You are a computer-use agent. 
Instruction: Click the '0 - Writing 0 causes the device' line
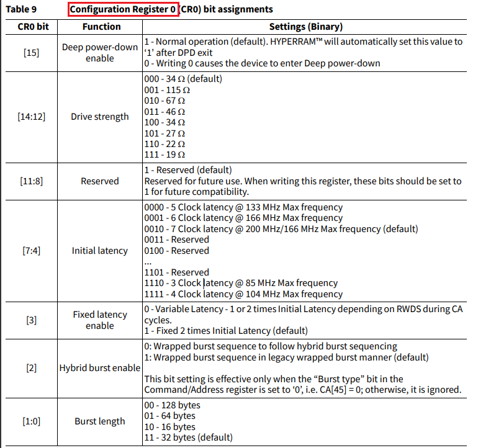click(x=262, y=63)
